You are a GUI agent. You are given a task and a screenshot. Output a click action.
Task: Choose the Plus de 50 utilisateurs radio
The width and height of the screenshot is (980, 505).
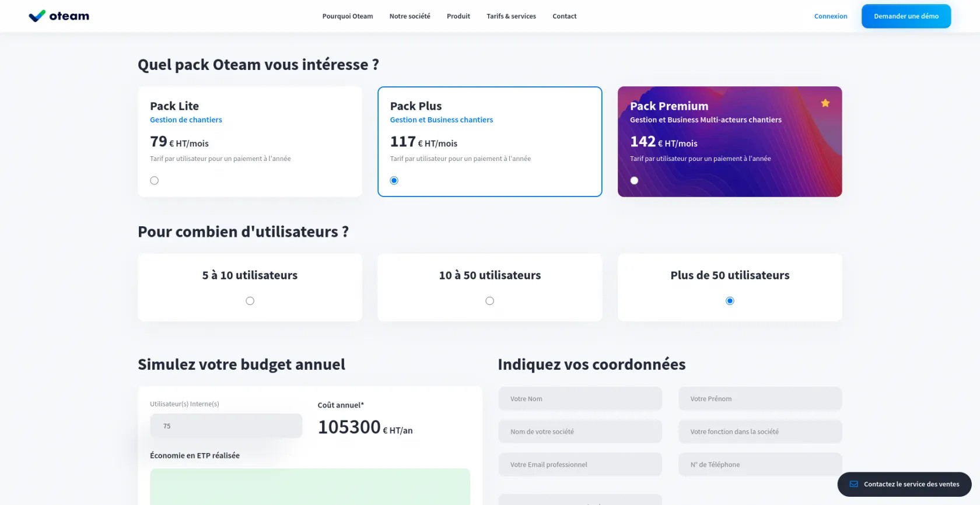(730, 301)
